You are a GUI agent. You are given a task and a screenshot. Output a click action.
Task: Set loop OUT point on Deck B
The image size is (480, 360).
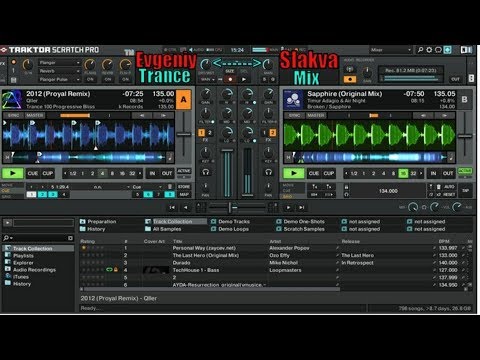(448, 173)
